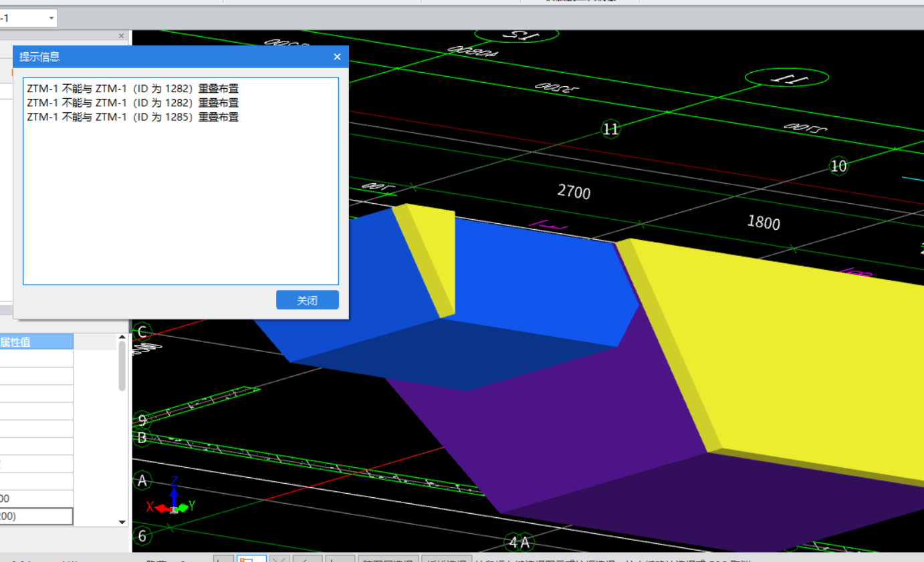Click the circled axis label 10 in viewport
This screenshot has width=924, height=562.
838,166
